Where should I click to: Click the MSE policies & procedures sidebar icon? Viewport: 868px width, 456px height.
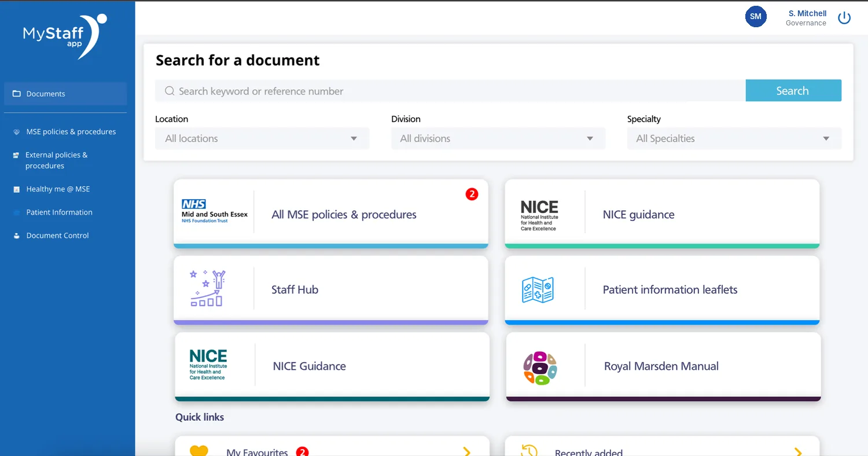(16, 132)
